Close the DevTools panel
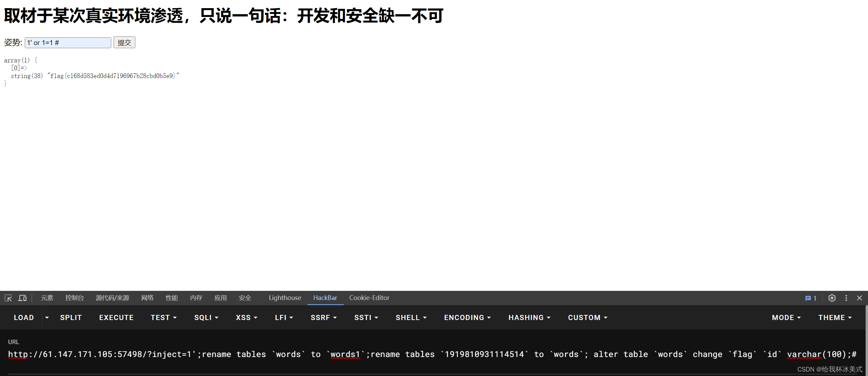Image resolution: width=868 pixels, height=376 pixels. pyautogui.click(x=860, y=298)
